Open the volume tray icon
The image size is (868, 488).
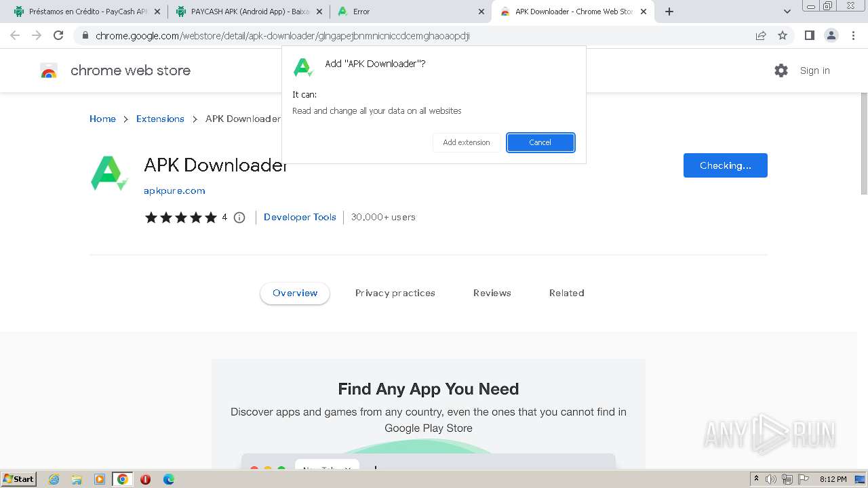tap(771, 479)
